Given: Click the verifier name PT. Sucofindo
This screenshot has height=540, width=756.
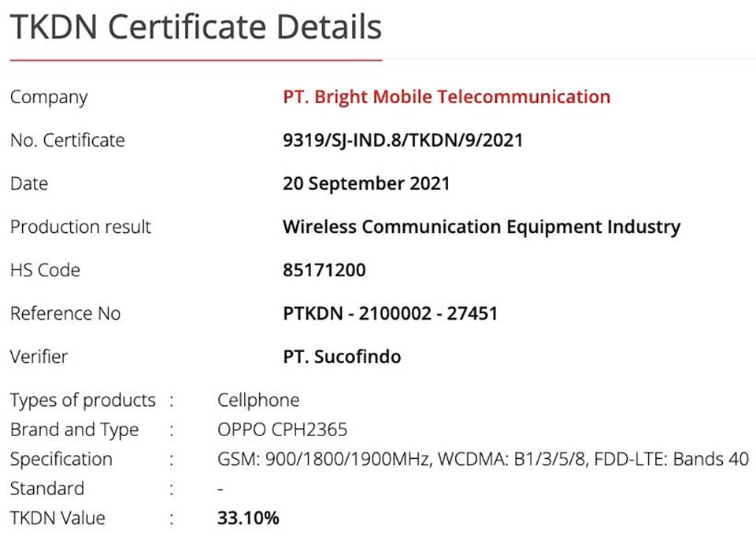Looking at the screenshot, I should [x=342, y=357].
